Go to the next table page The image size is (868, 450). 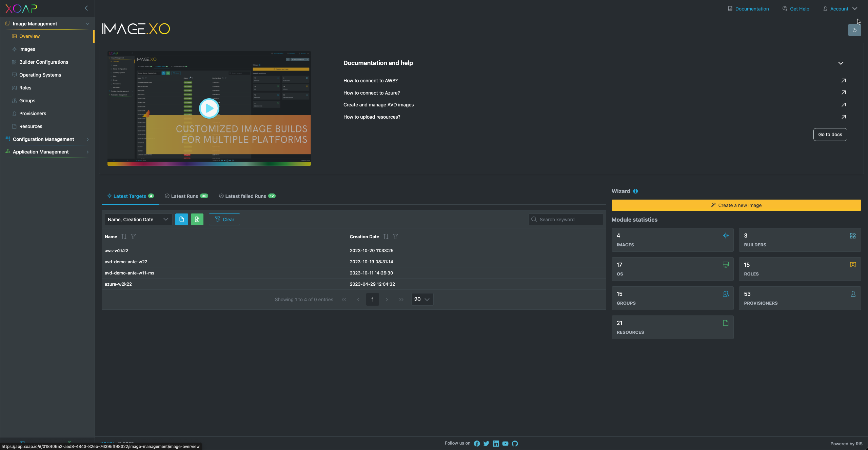(x=387, y=300)
